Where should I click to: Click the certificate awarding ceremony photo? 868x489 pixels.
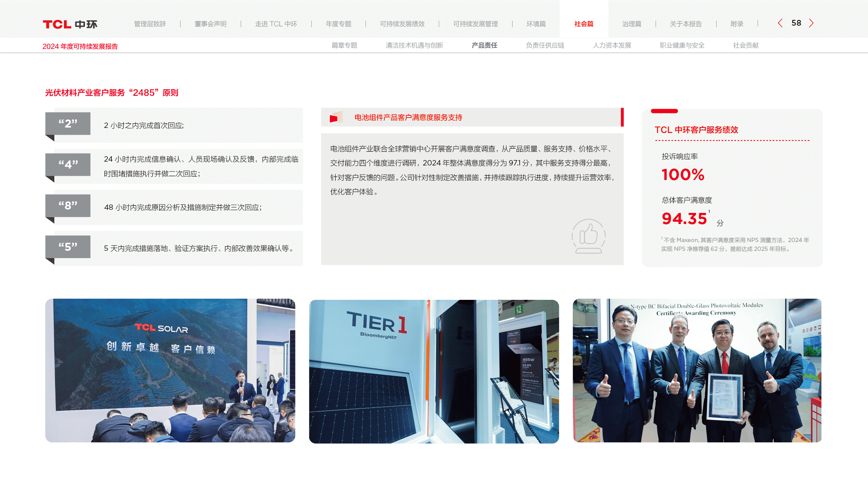(697, 371)
